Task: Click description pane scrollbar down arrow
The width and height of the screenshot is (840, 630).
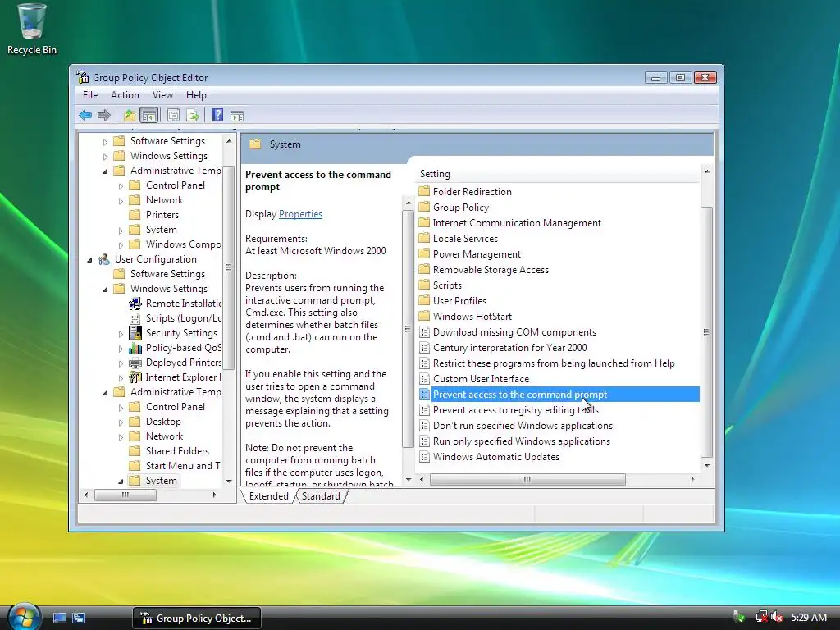Action: coord(409,479)
